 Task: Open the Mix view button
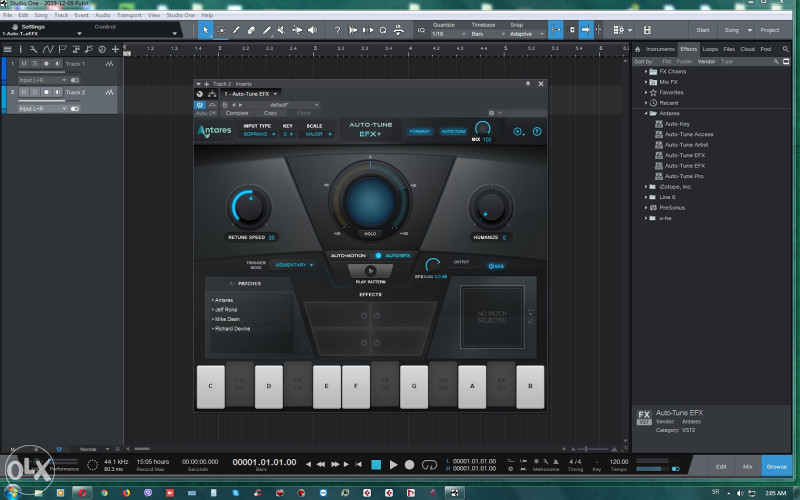[747, 466]
